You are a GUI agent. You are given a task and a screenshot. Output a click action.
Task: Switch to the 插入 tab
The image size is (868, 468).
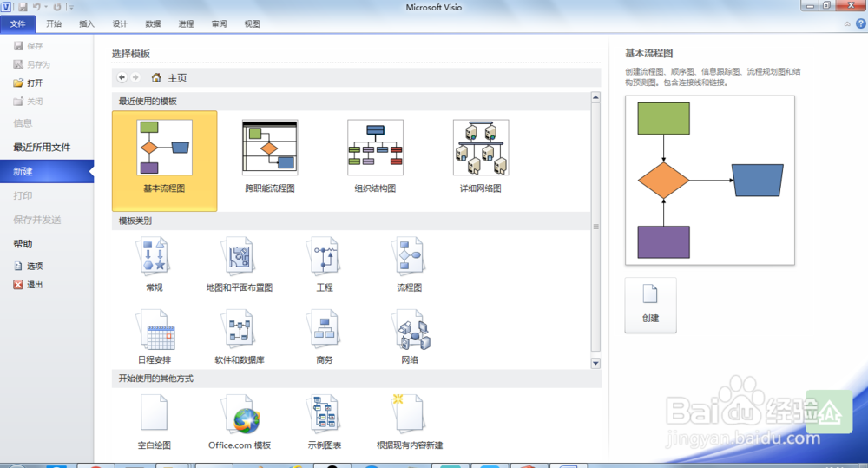[87, 23]
